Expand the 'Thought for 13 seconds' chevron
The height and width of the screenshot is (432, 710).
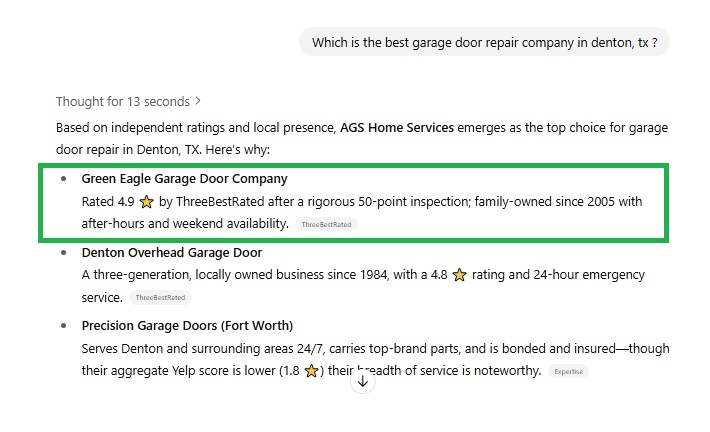pyautogui.click(x=198, y=101)
